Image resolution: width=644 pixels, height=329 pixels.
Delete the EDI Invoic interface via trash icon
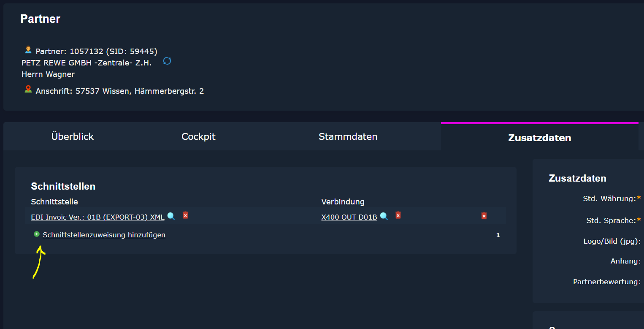point(185,215)
